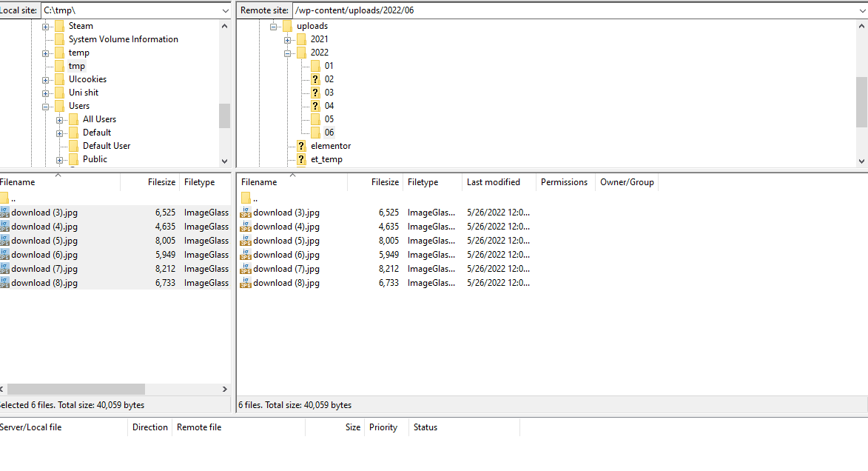Select local file download (7).jpg
This screenshot has height=471, width=868.
[x=44, y=269]
